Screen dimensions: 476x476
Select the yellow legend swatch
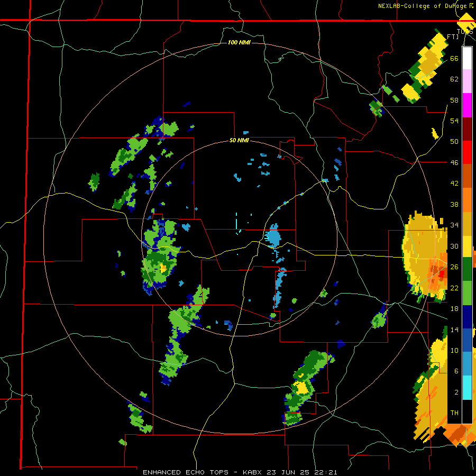click(467, 246)
